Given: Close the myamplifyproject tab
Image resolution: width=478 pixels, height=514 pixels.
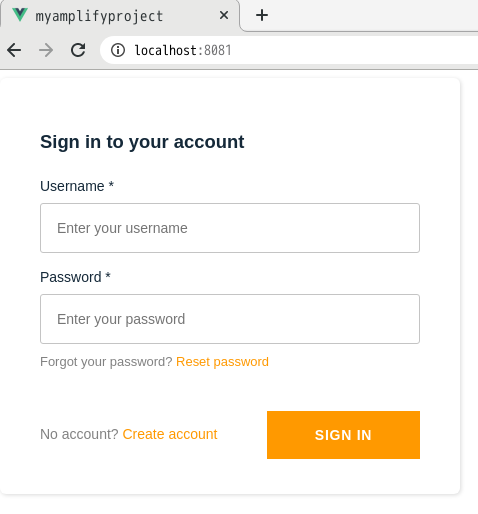Looking at the screenshot, I should click(224, 15).
